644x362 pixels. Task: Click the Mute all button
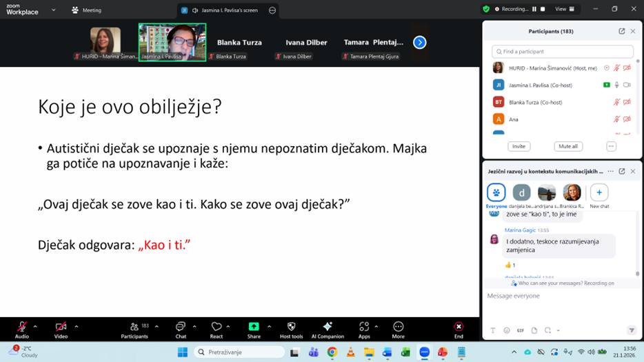(x=567, y=146)
